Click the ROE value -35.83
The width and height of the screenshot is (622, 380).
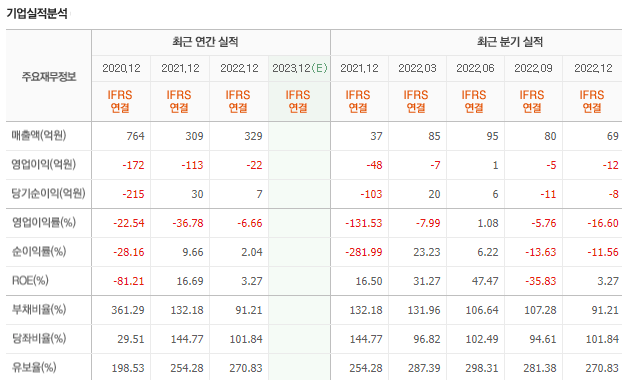[x=541, y=281]
